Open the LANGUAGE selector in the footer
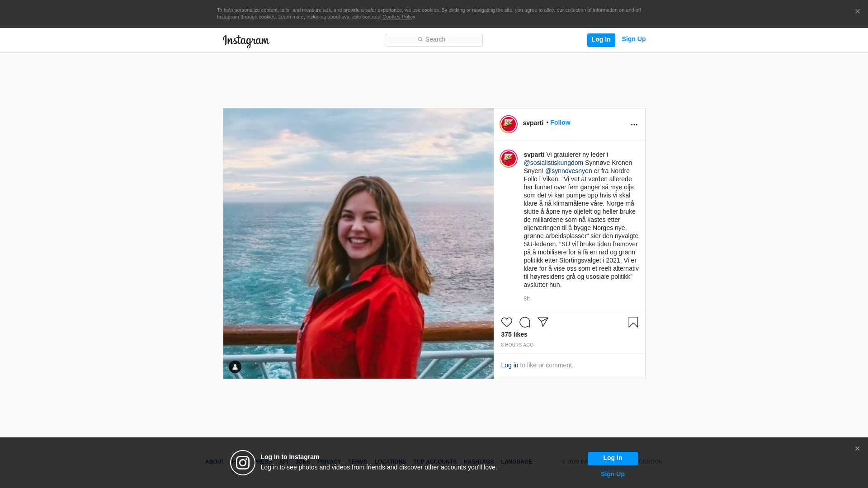Screen dimensions: 868x488 tap(516, 462)
